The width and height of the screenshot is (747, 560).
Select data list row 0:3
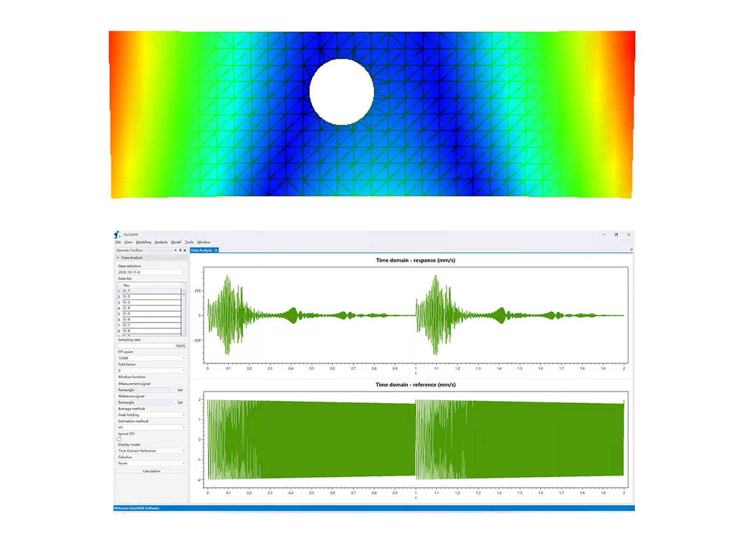click(151, 302)
